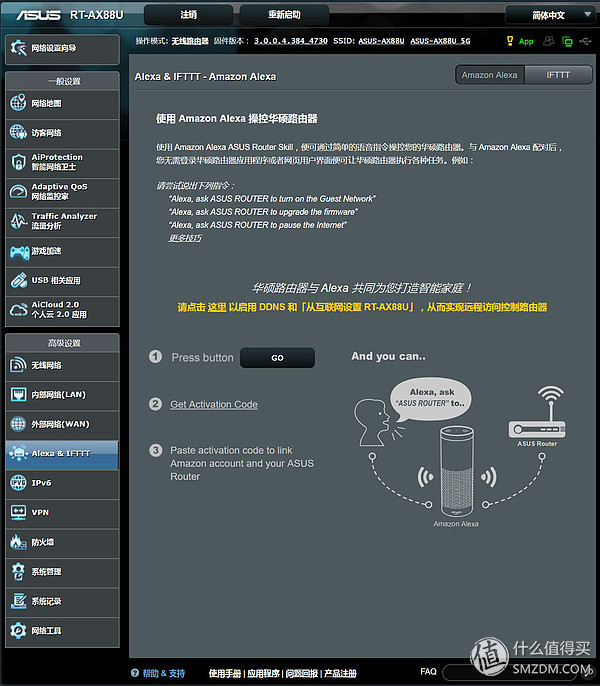Open the 防火墙 menu item
Image resolution: width=600 pixels, height=686 pixels.
tap(62, 542)
